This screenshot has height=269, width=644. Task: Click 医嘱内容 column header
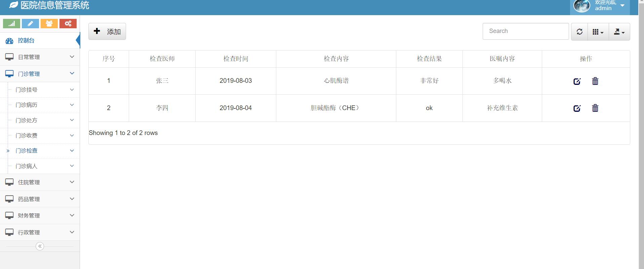[x=502, y=59]
